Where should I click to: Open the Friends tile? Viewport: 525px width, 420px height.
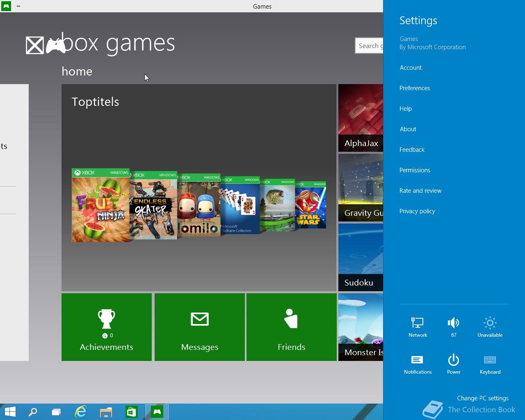292,327
